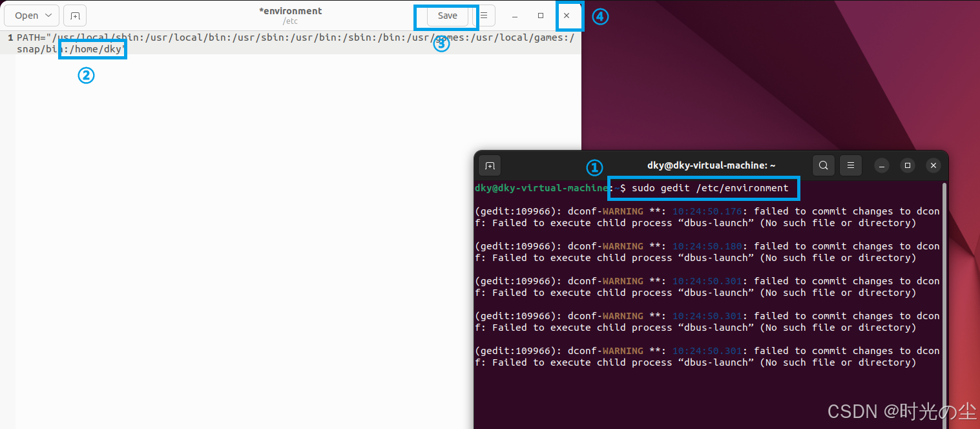Viewport: 980px width, 429px height.
Task: Click line number 1 in gedit gutter
Action: coord(10,37)
